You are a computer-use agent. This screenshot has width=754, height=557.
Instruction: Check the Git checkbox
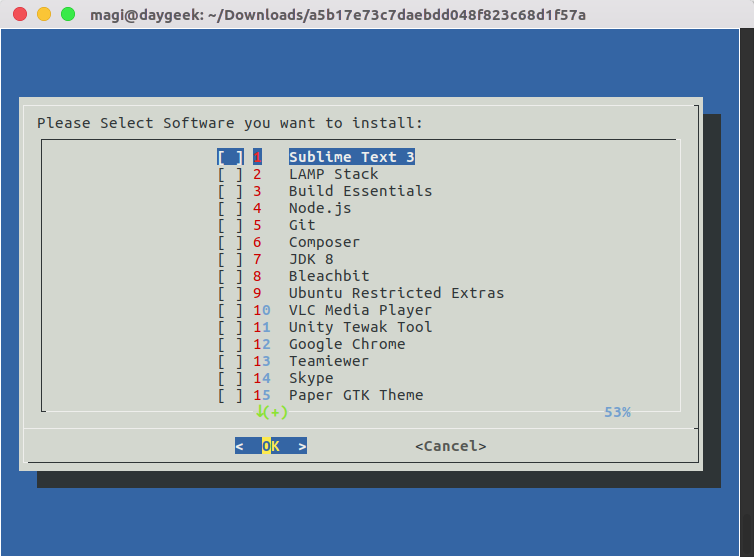(x=230, y=225)
